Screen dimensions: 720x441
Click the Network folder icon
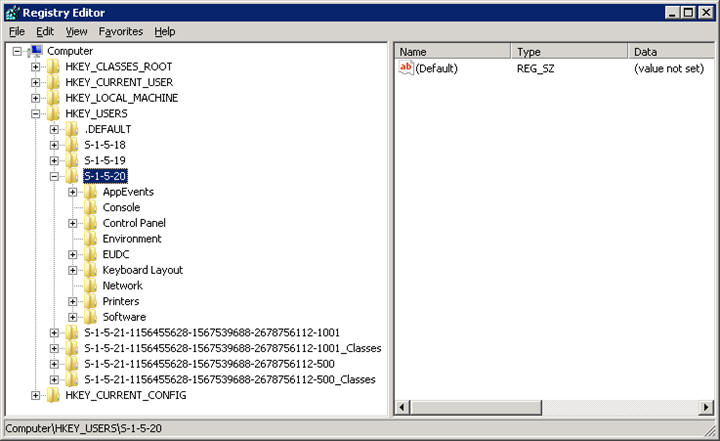click(90, 286)
